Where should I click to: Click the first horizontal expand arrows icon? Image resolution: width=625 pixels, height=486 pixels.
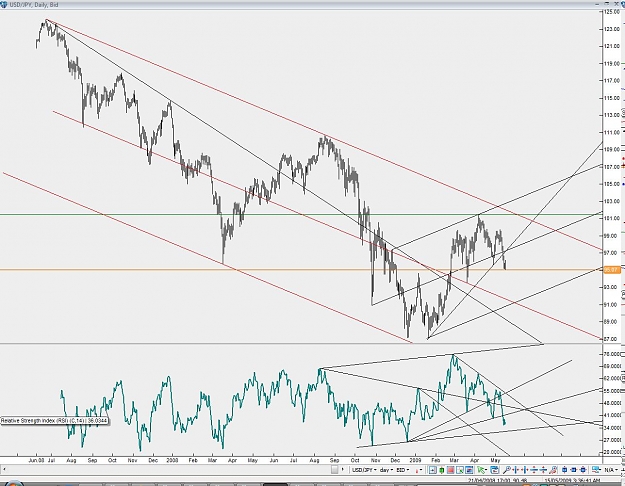tap(516, 470)
